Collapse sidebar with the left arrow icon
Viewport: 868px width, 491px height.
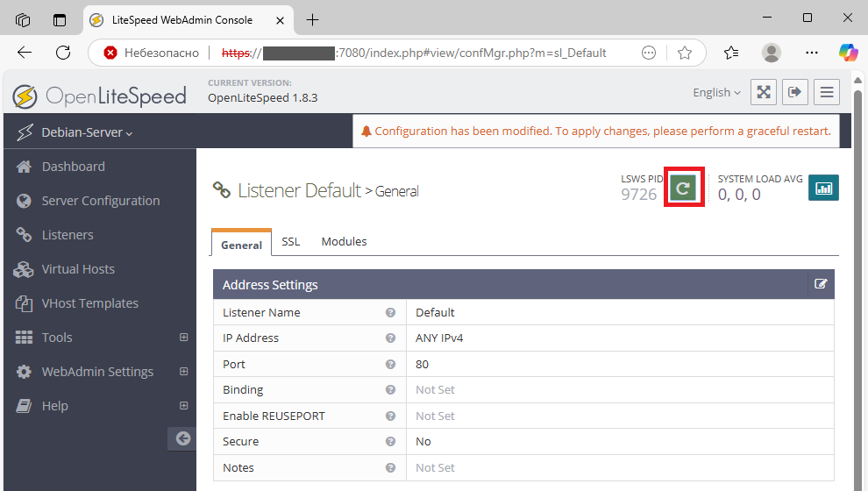click(182, 438)
